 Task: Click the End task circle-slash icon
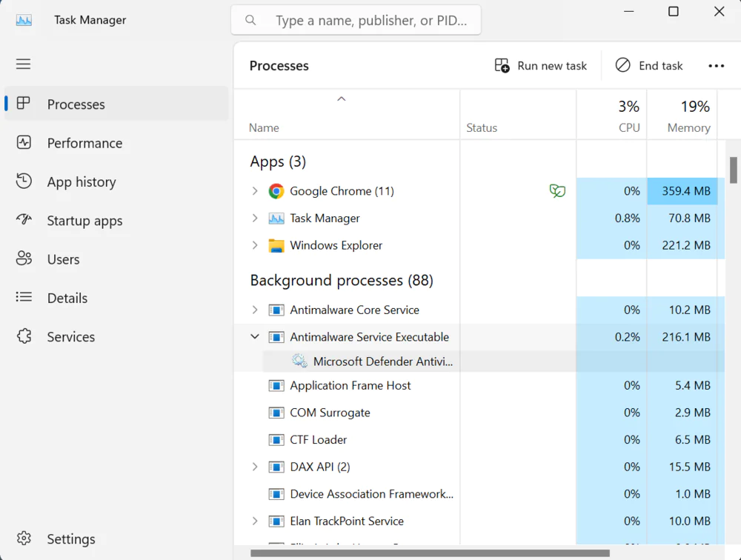coord(623,65)
